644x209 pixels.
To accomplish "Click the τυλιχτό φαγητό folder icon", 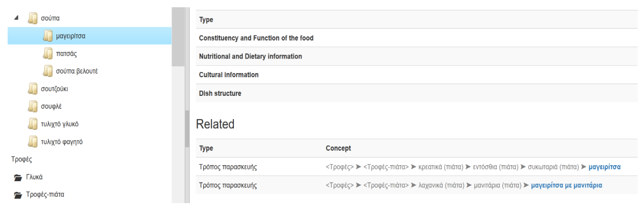I will [x=33, y=142].
